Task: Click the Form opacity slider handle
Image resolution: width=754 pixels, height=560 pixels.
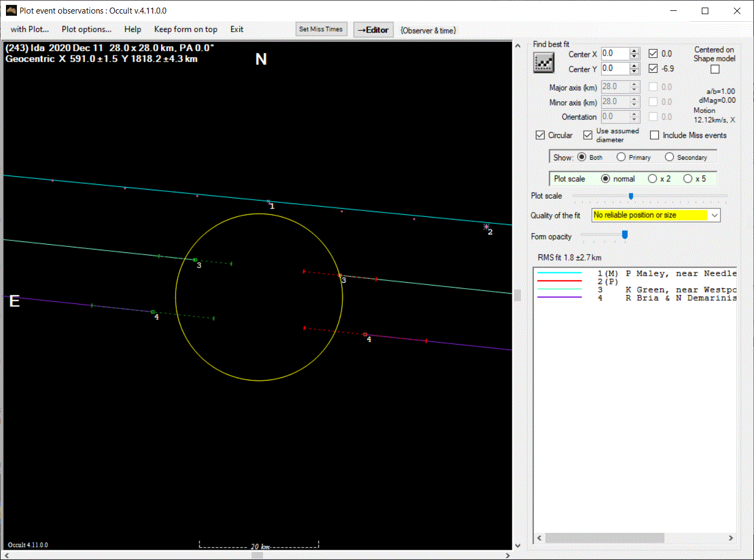Action: point(625,235)
